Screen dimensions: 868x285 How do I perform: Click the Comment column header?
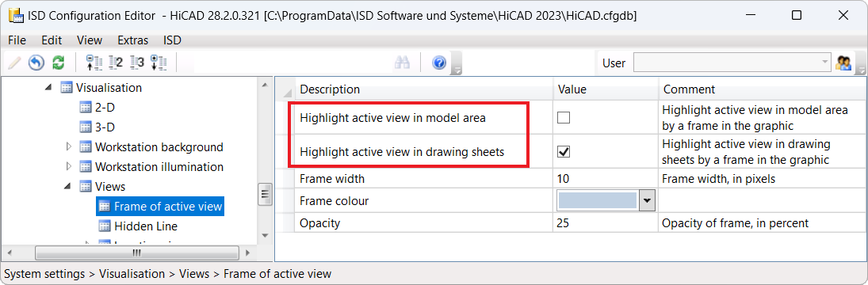coord(763,89)
